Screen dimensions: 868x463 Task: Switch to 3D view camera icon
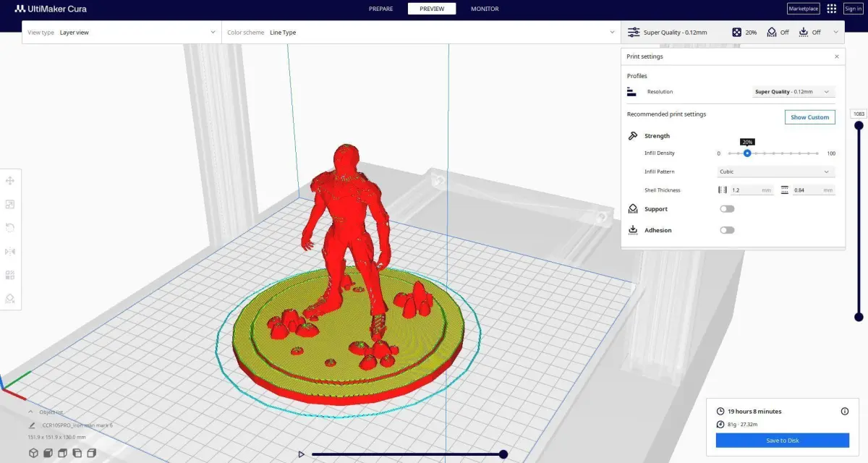pyautogui.click(x=33, y=453)
